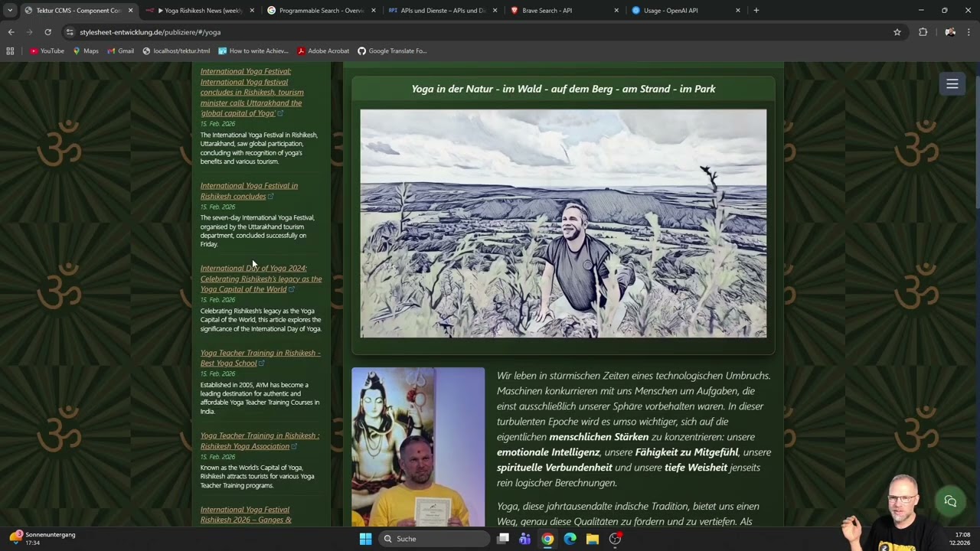Click the bold text 'menschlichen Stärken'
Screen dimensions: 980x551
click(x=599, y=437)
